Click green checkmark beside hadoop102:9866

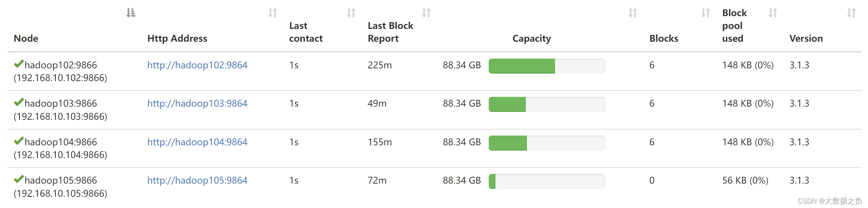click(x=19, y=64)
